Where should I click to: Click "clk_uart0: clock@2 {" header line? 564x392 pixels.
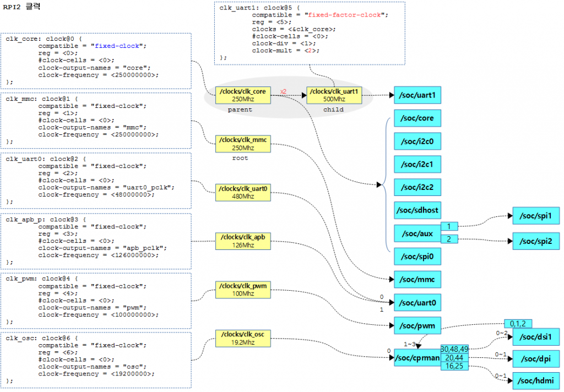pyautogui.click(x=46, y=159)
